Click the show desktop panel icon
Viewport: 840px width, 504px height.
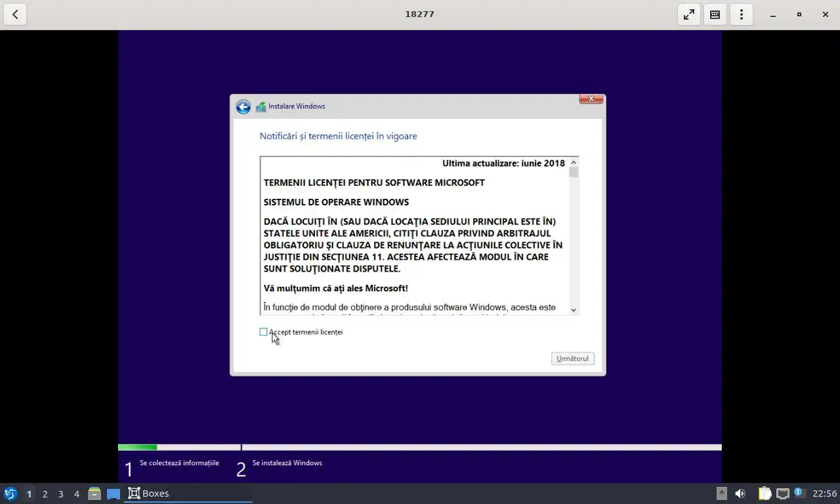[x=114, y=493]
